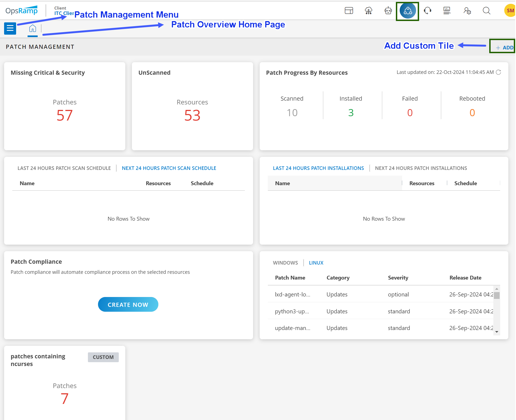Switch to Next 24 Hours Patch Scan Schedule tab
Screen dimensions: 516x420
(x=169, y=168)
